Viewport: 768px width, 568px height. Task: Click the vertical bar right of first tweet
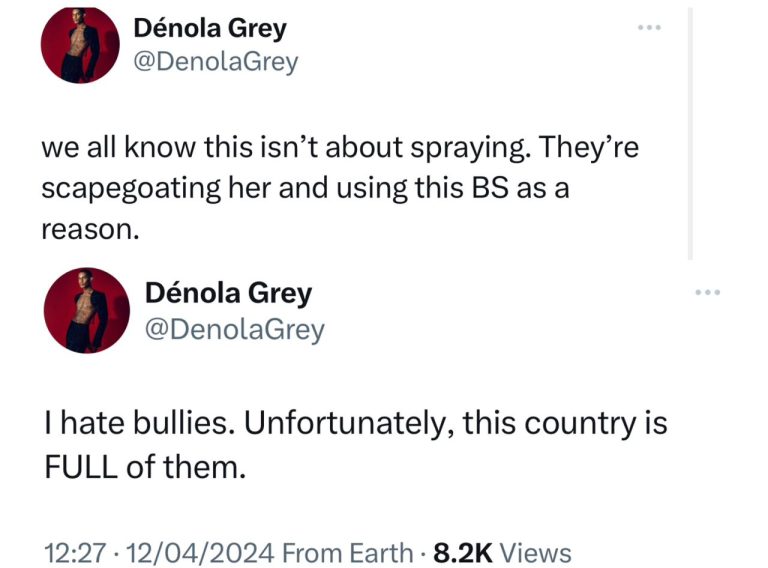tap(690, 130)
